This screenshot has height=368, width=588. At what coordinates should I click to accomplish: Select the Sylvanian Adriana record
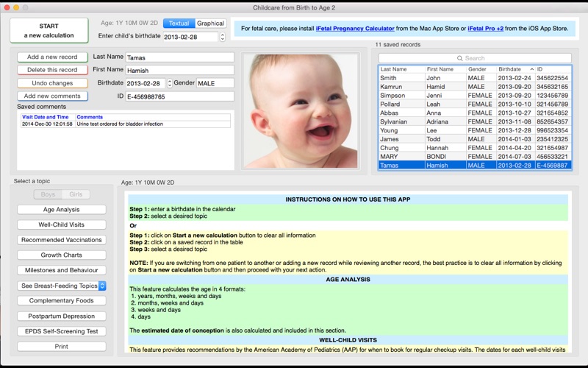click(475, 121)
